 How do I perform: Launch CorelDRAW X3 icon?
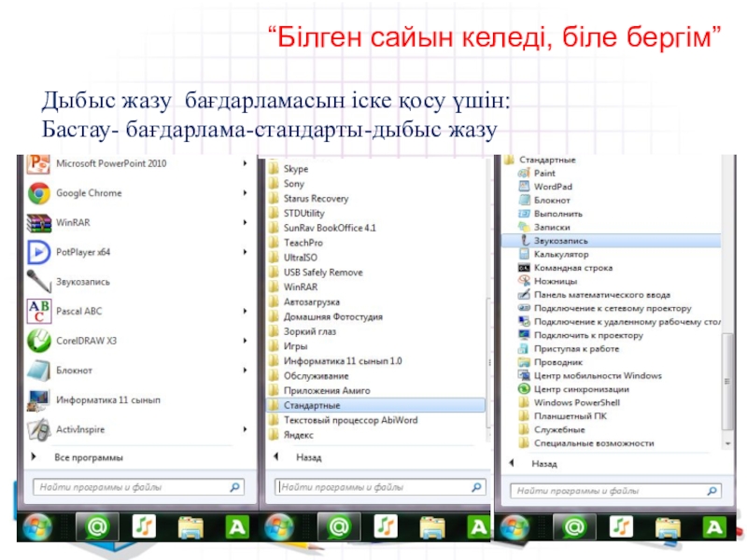coord(38,341)
